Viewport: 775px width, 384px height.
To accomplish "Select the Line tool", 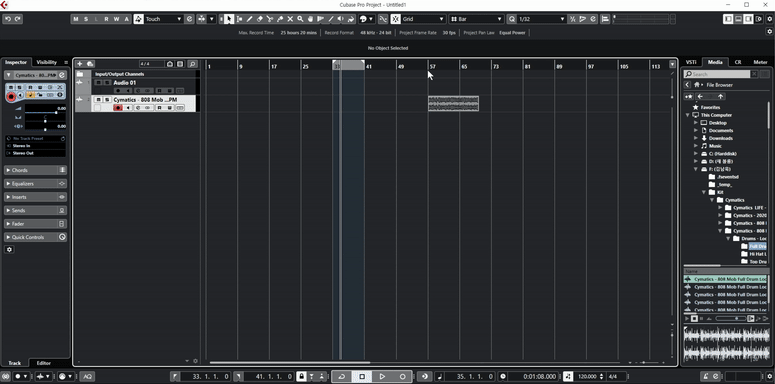I will click(x=331, y=19).
